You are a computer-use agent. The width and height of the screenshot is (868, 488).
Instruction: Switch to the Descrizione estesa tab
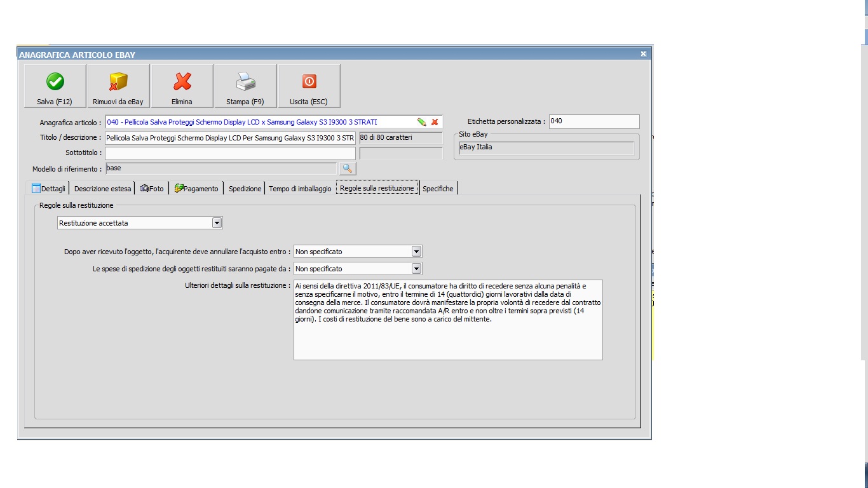[102, 188]
